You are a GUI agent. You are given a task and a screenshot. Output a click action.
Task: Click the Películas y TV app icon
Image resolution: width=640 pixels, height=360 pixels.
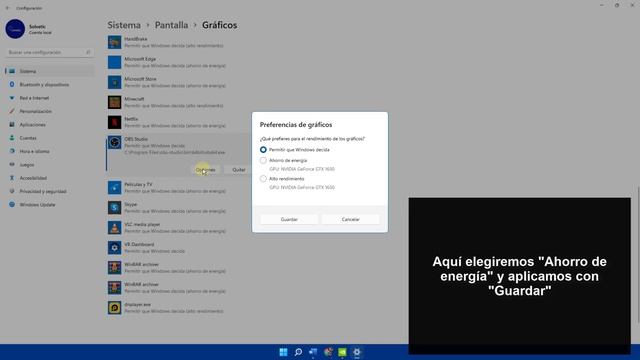pos(114,187)
